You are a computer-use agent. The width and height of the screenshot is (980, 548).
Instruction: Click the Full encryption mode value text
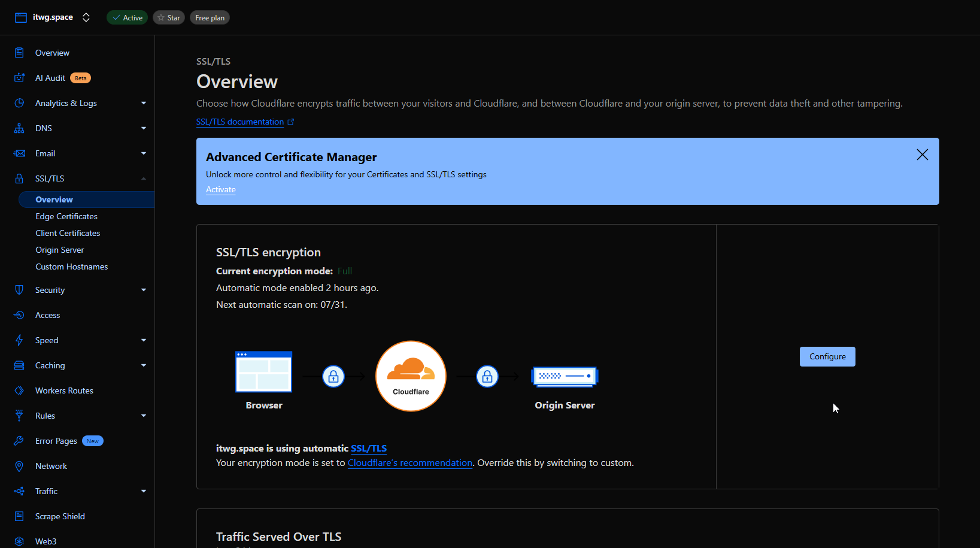[x=345, y=271]
